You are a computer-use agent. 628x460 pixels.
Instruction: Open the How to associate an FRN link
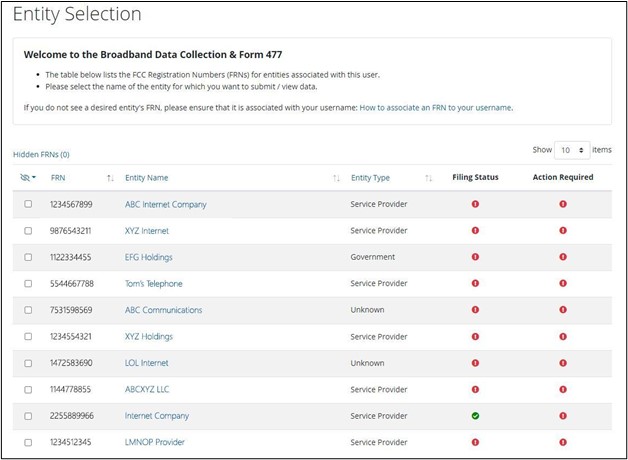click(435, 107)
